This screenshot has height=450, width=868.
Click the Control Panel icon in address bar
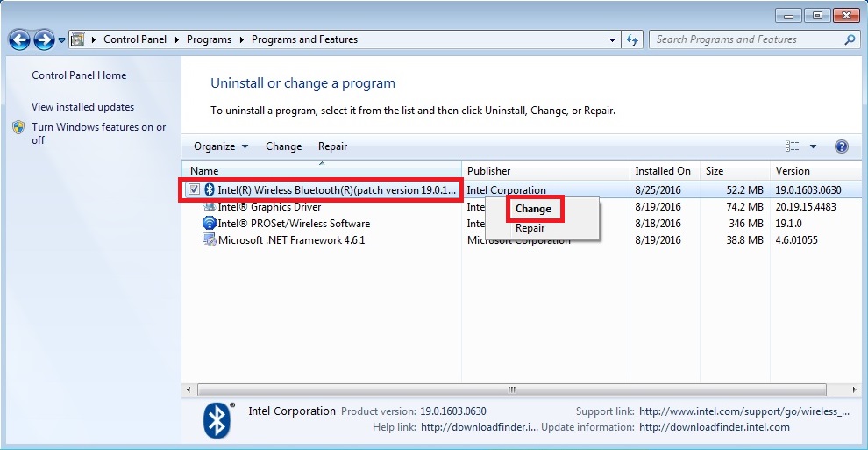(78, 39)
